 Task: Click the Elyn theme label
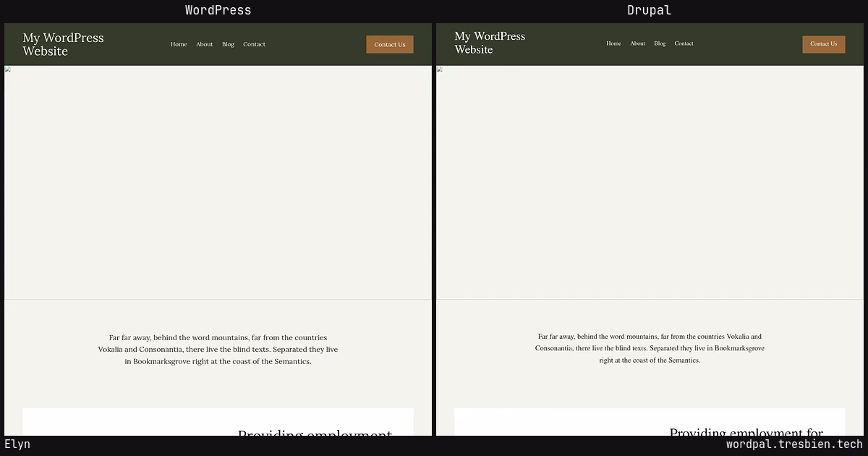click(x=17, y=444)
